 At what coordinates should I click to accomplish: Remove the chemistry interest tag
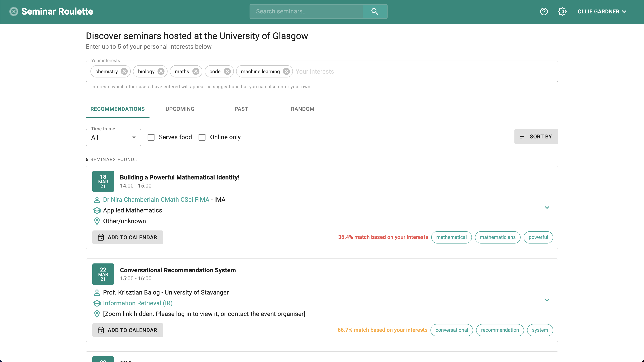[x=124, y=71]
